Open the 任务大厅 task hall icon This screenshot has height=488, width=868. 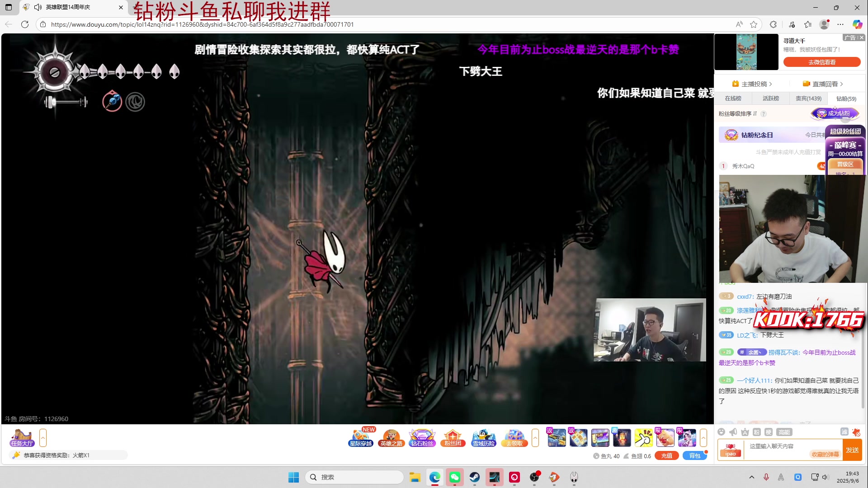pos(22,437)
